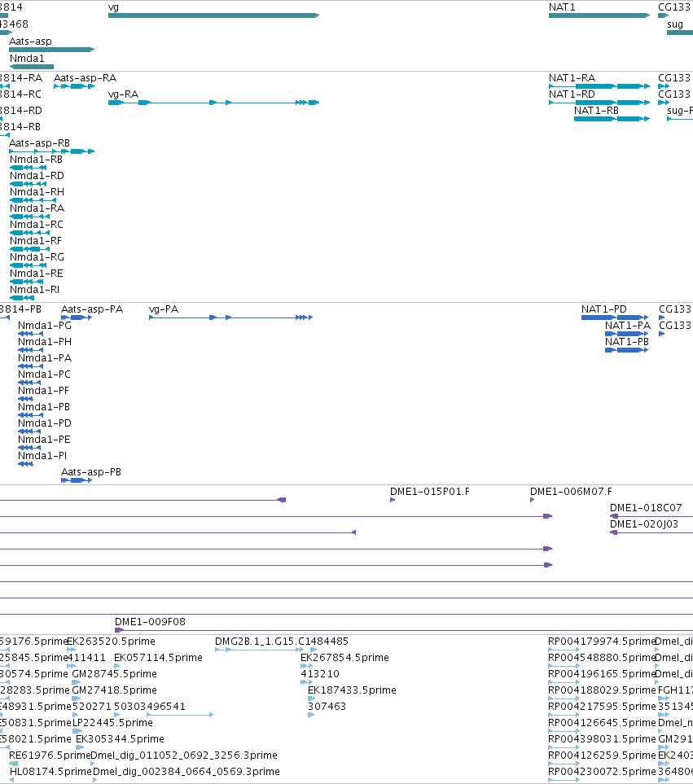Select the HL08174.5prime EST
This screenshot has width=693, height=784.
point(14,779)
